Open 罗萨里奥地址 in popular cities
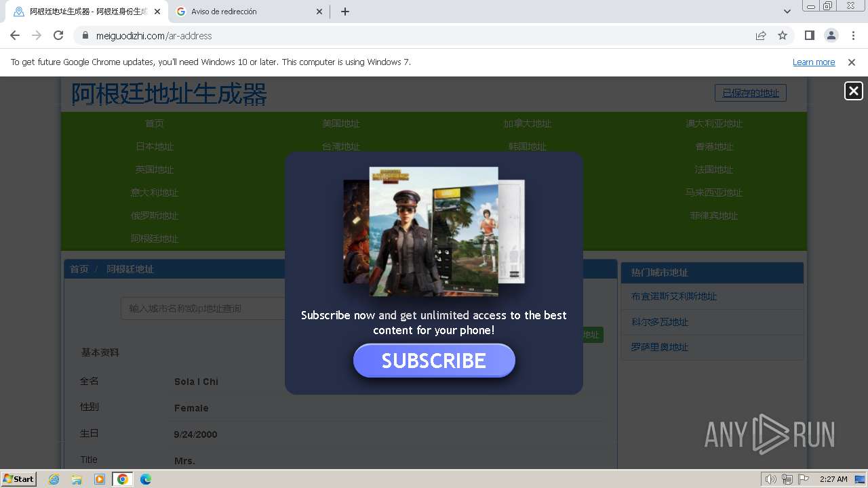 (660, 347)
